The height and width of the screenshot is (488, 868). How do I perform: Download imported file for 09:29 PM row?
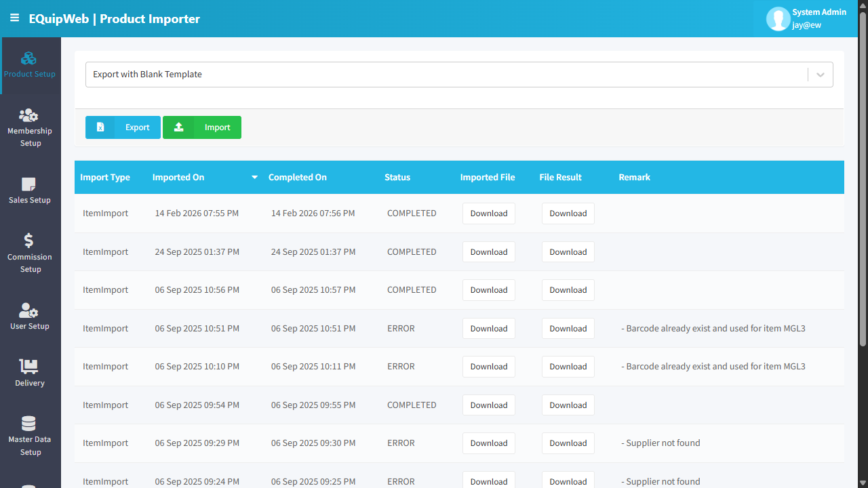[489, 443]
